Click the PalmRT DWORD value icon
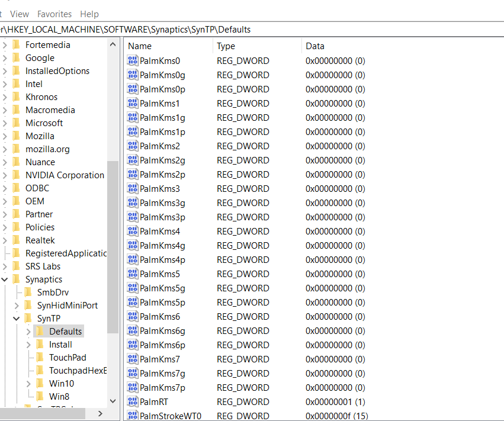 pos(132,401)
